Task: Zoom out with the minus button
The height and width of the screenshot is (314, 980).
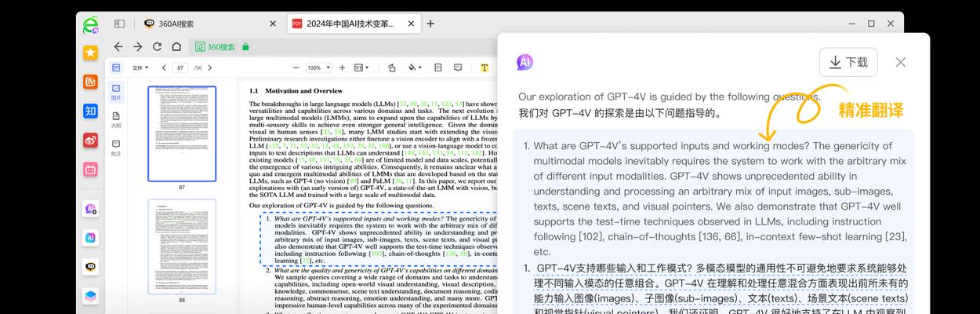Action: point(296,68)
